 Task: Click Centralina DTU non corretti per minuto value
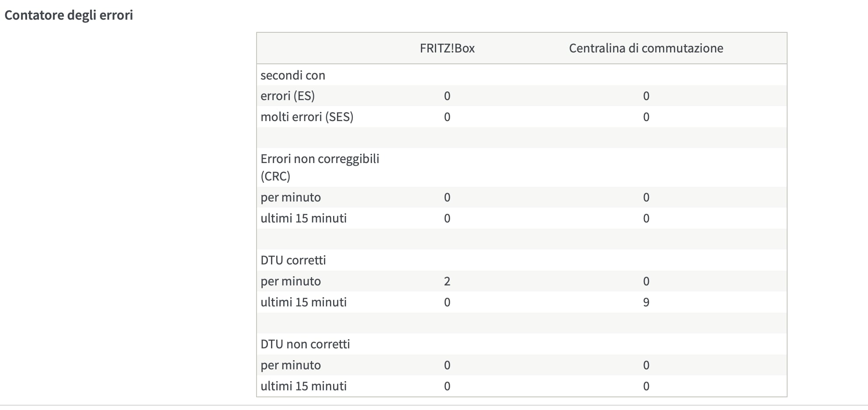click(x=646, y=365)
